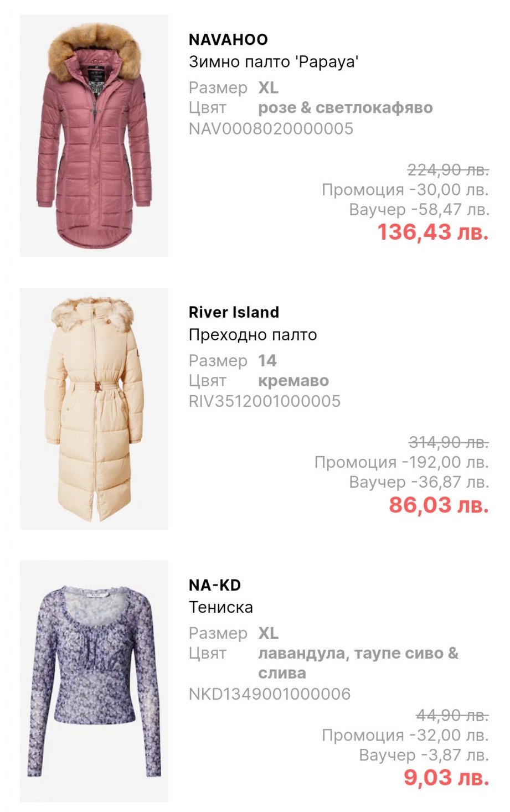Open the floral NA-KD top thumbnail
The height and width of the screenshot is (812, 510).
point(94,681)
